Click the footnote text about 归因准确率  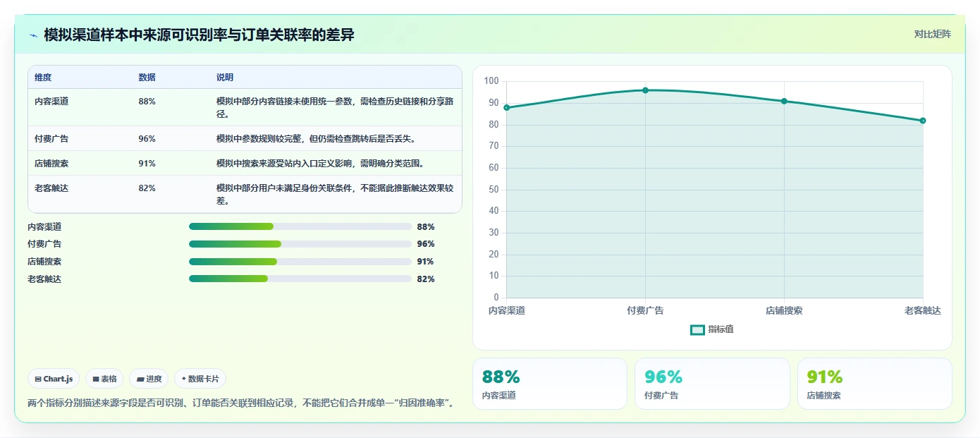[x=240, y=403]
